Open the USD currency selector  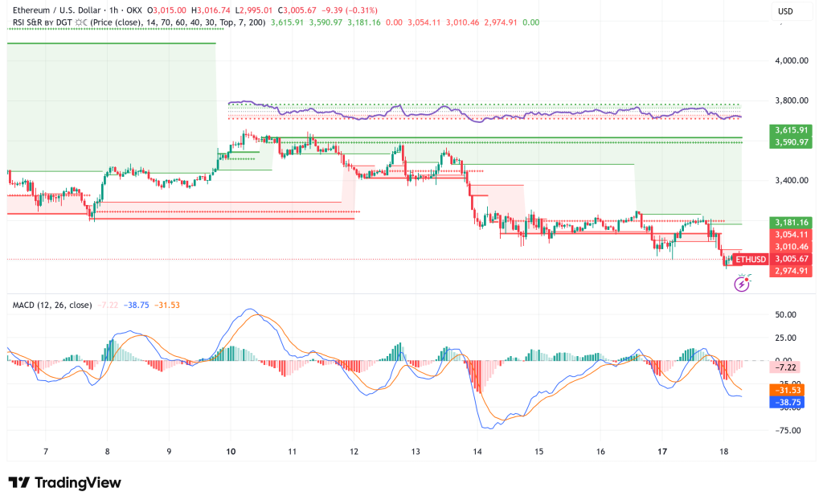[x=792, y=11]
